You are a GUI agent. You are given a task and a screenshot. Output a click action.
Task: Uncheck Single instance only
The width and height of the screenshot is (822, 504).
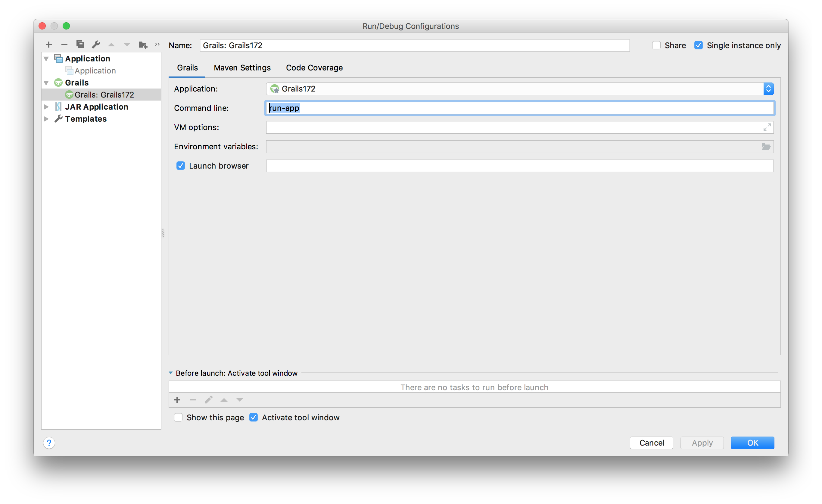[x=698, y=45]
